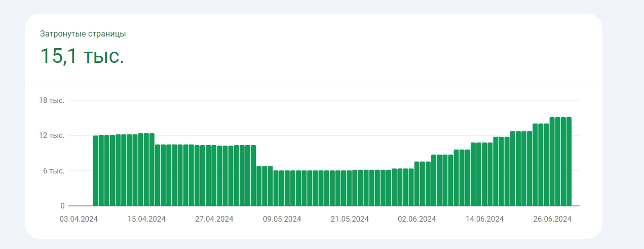Select the 15.04.2024 date label

[x=146, y=219]
